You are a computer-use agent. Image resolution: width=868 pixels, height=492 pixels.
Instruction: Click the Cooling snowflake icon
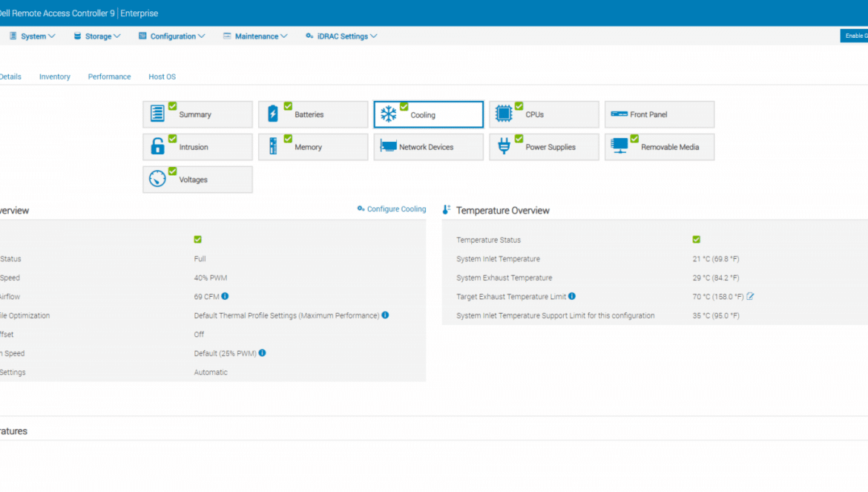pyautogui.click(x=389, y=114)
